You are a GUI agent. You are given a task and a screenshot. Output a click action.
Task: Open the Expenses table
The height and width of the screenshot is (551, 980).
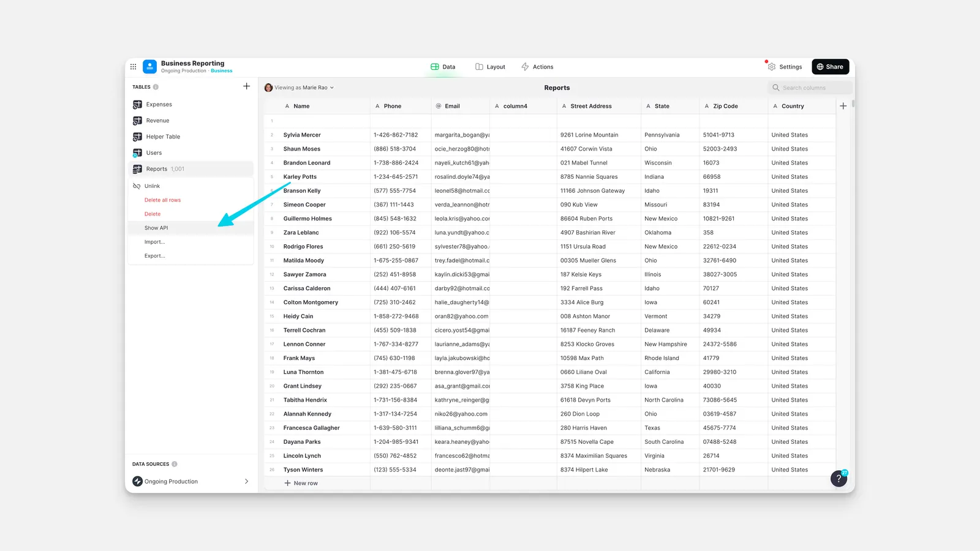(190, 105)
